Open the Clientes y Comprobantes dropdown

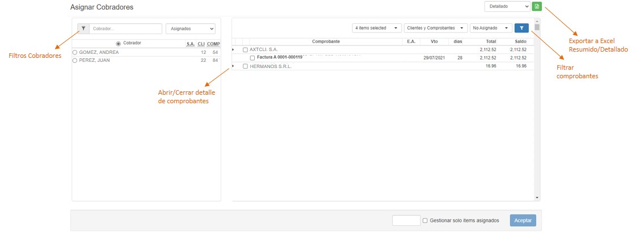click(436, 28)
